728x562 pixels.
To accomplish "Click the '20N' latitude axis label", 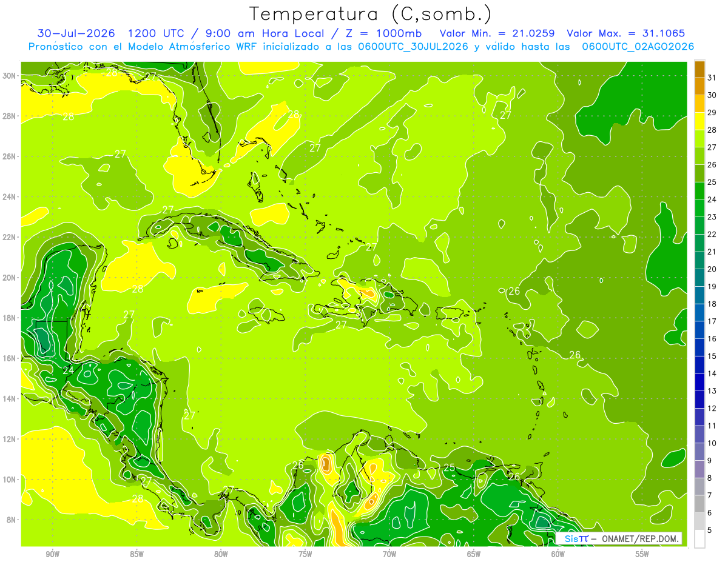I will point(8,278).
